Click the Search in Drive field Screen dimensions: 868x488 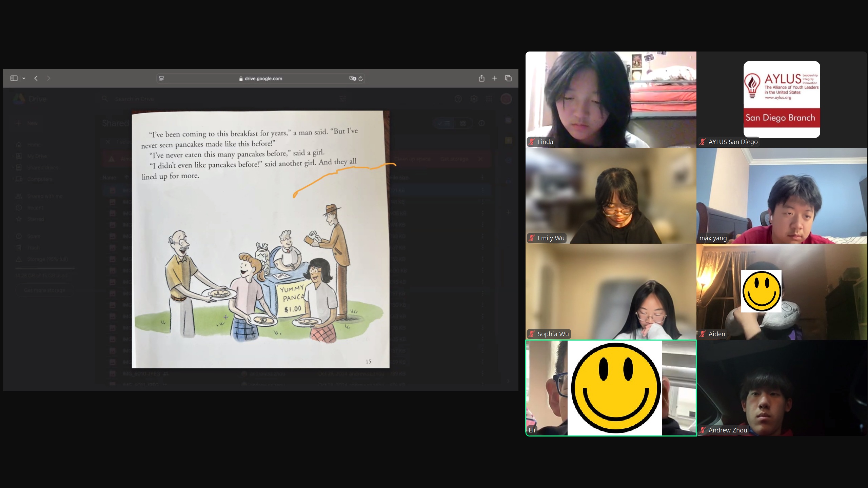pyautogui.click(x=224, y=99)
